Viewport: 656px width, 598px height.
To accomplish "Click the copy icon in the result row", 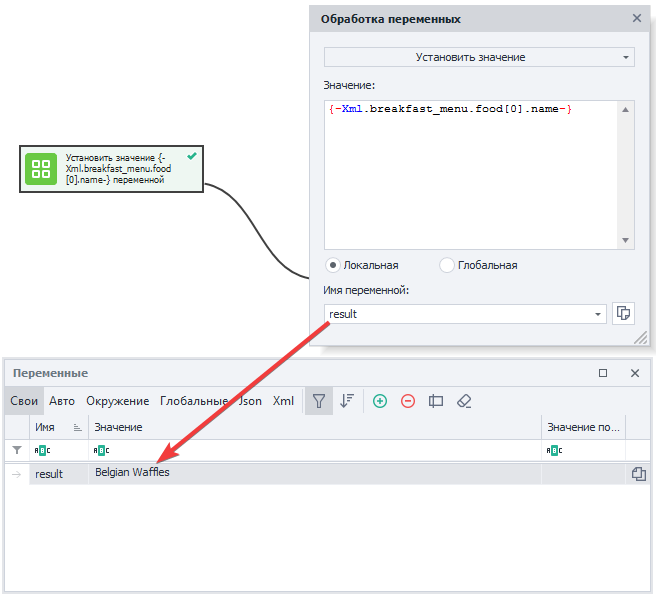I will click(x=638, y=474).
